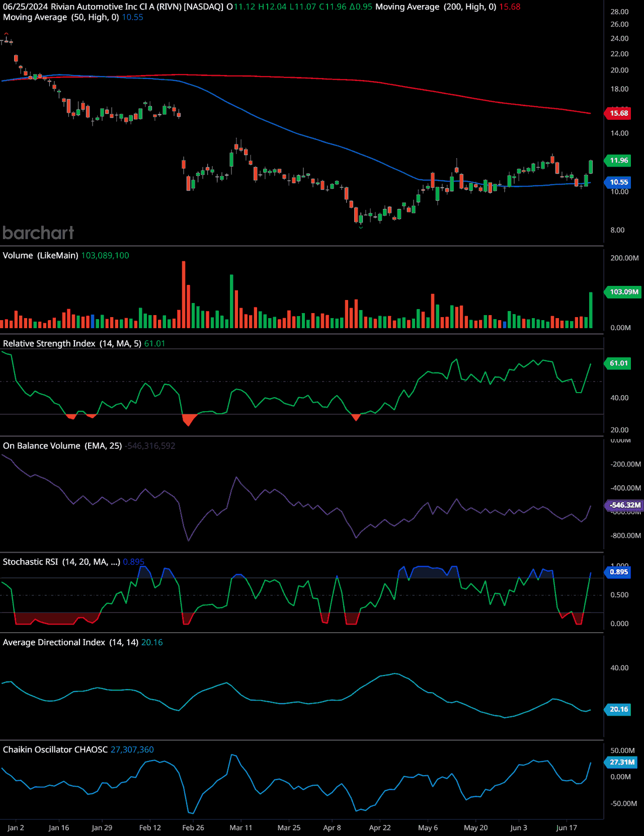Click the Relative Strength Index (14, MA, 5) label
This screenshot has height=836, width=644.
72,344
